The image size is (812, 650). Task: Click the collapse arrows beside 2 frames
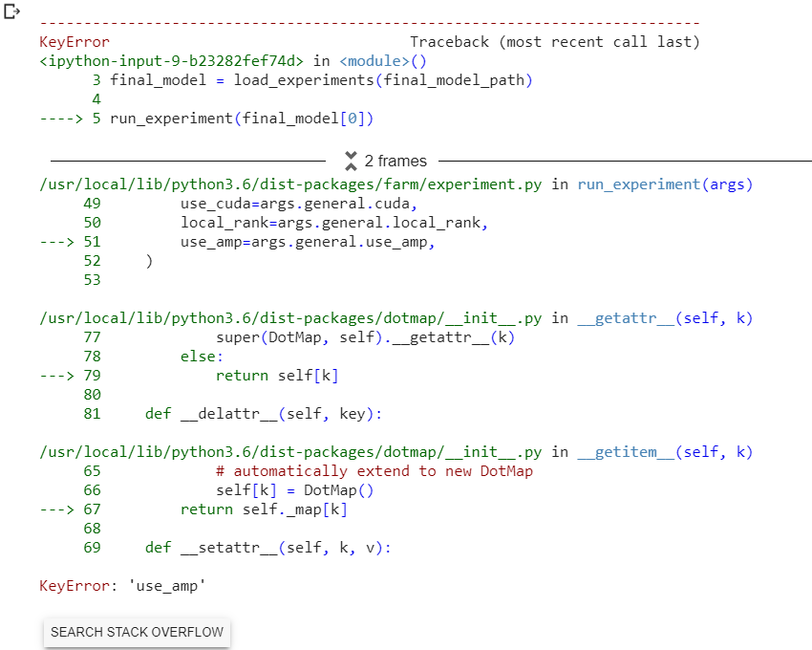(353, 161)
